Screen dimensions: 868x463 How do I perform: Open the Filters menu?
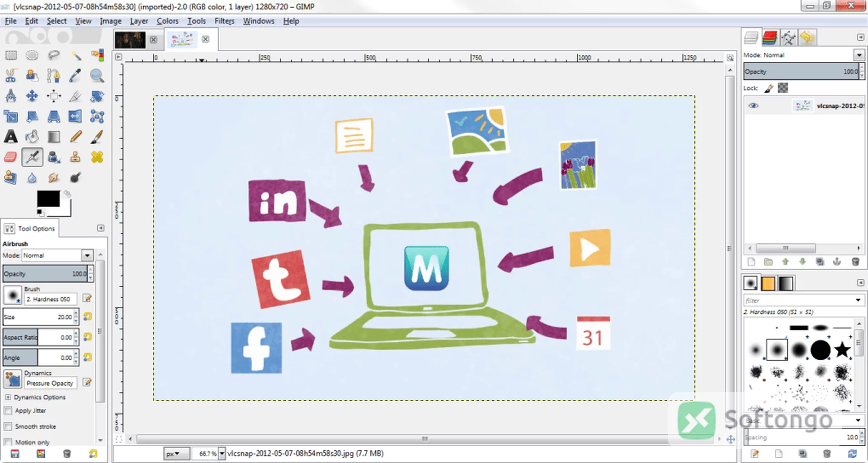click(x=224, y=21)
